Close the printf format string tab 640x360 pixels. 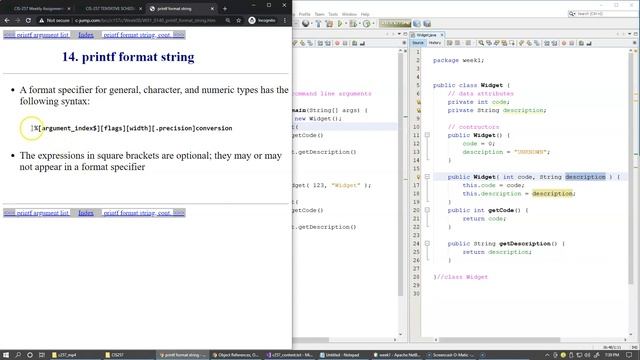pos(212,9)
